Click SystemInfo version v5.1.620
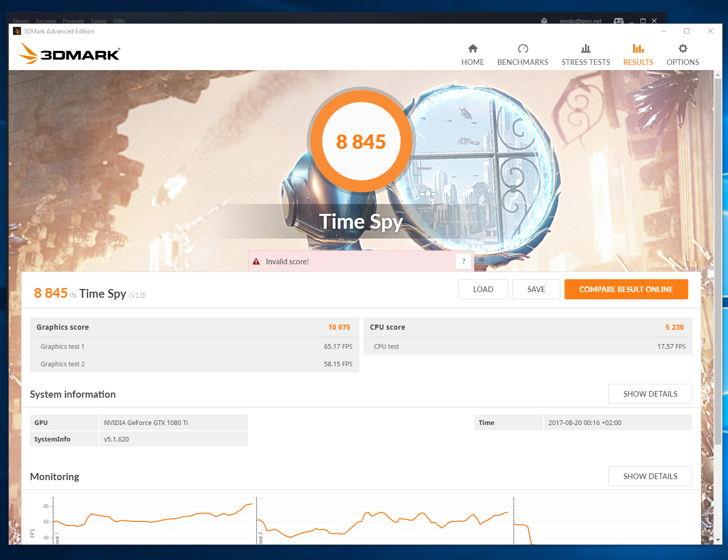Viewport: 728px width, 560px height. [x=117, y=439]
